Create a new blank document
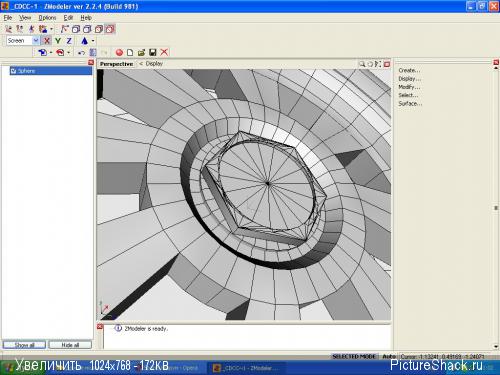The image size is (500, 375). click(130, 52)
